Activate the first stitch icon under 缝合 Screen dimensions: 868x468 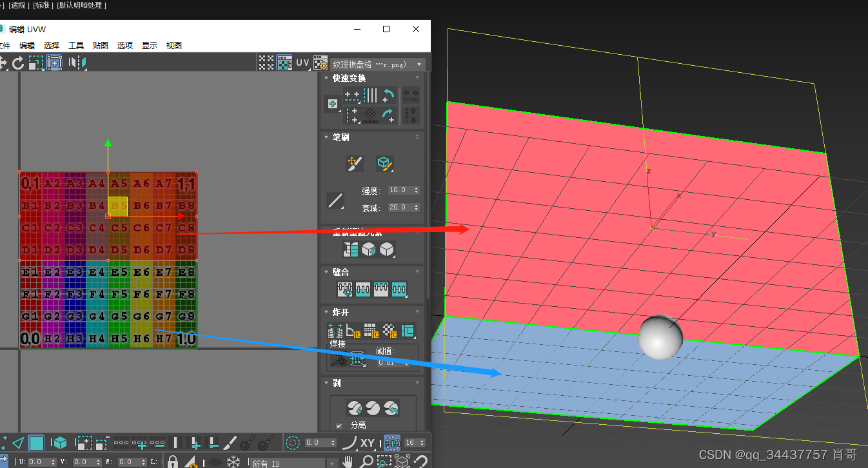(345, 289)
